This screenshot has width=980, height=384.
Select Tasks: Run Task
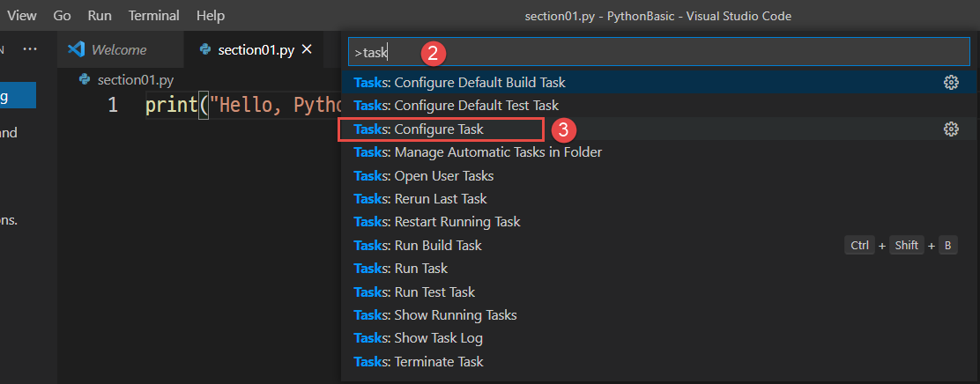click(658, 269)
